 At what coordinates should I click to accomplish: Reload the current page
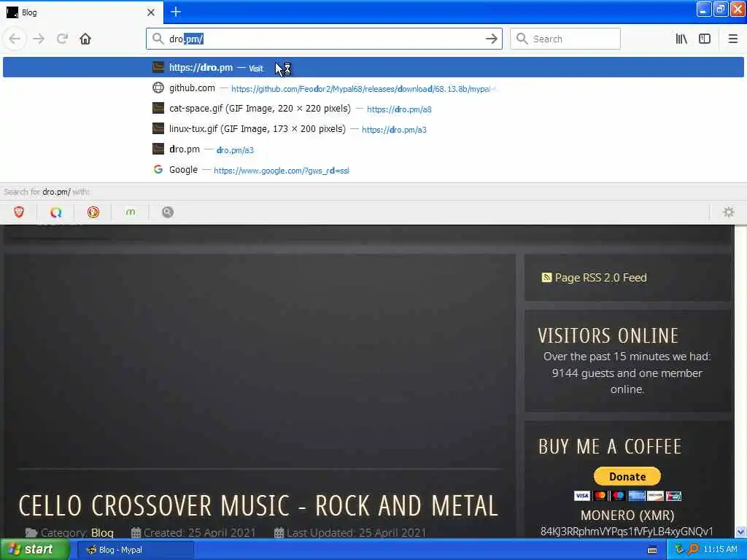click(x=62, y=39)
